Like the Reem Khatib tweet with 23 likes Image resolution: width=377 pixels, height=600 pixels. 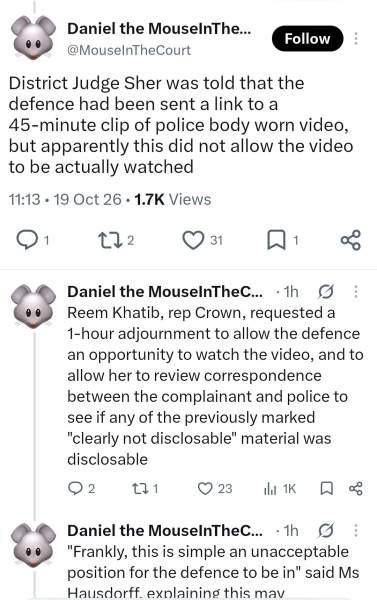(x=215, y=489)
